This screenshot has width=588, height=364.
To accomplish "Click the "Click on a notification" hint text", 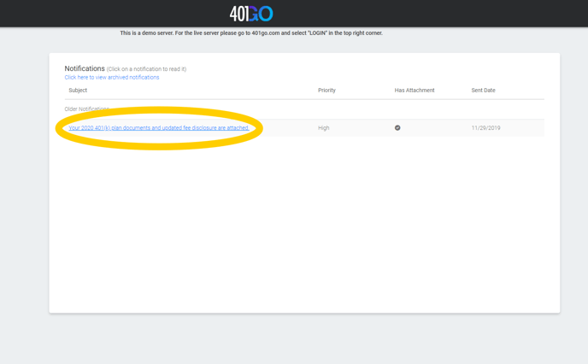I will click(146, 69).
